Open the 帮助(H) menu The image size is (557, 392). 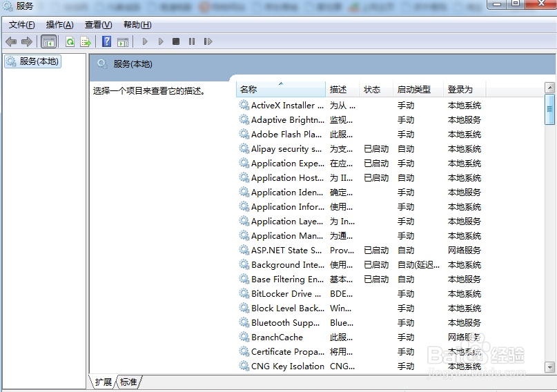point(137,25)
